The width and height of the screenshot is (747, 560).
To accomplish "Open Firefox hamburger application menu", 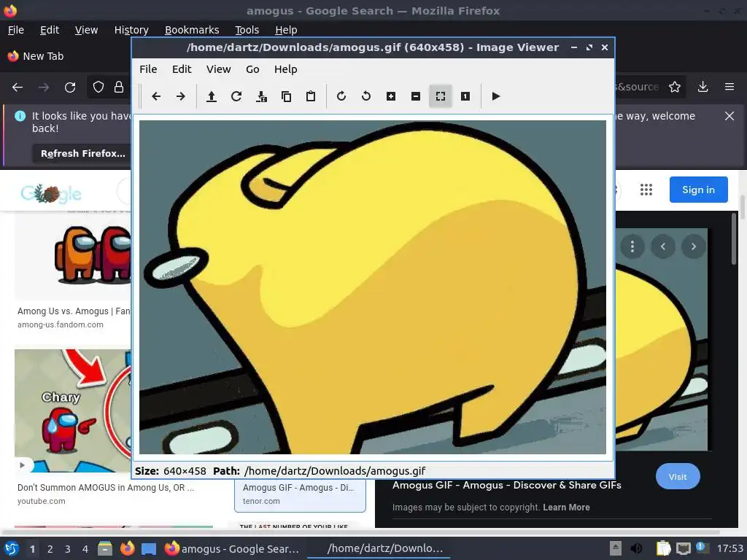I will (729, 87).
